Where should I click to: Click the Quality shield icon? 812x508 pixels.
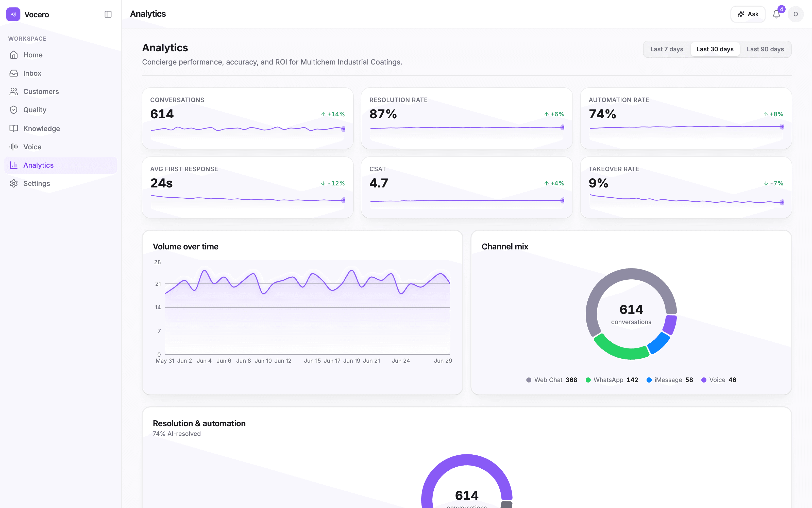point(14,110)
